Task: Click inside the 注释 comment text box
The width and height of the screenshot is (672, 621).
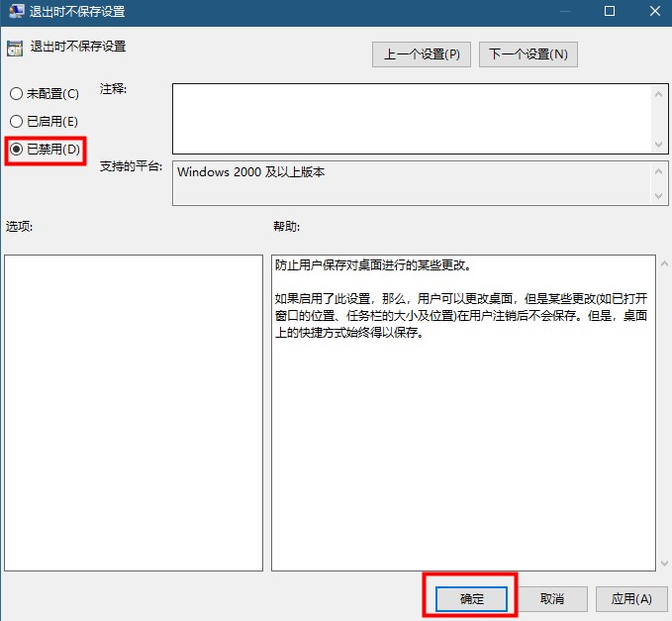Action: (x=411, y=118)
